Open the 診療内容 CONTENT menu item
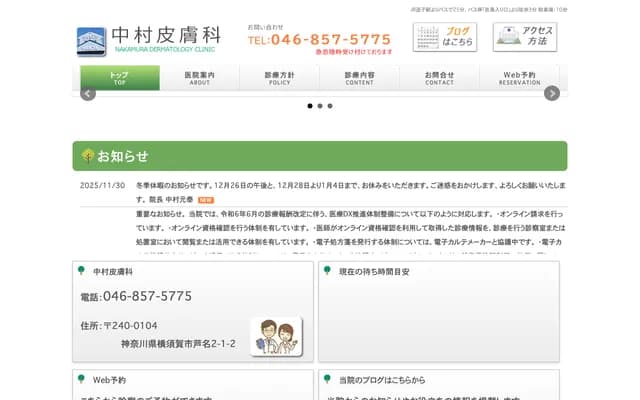The height and width of the screenshot is (400, 640). [x=359, y=78]
